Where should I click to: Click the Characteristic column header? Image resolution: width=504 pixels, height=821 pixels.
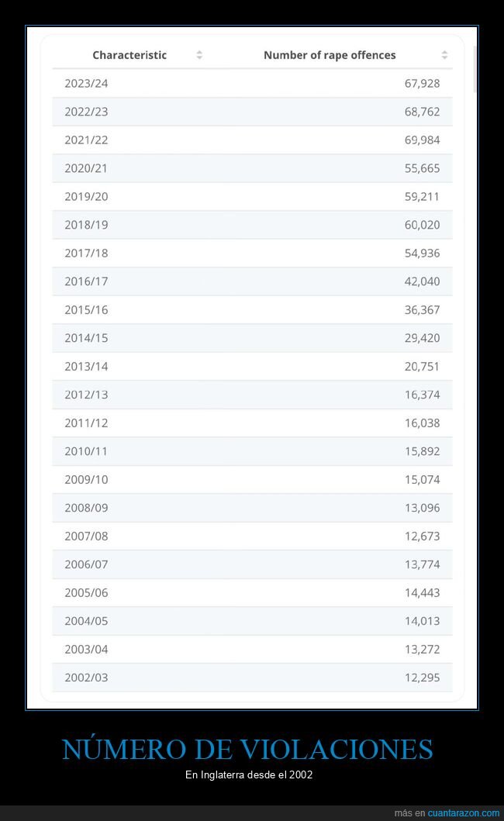[x=129, y=55]
